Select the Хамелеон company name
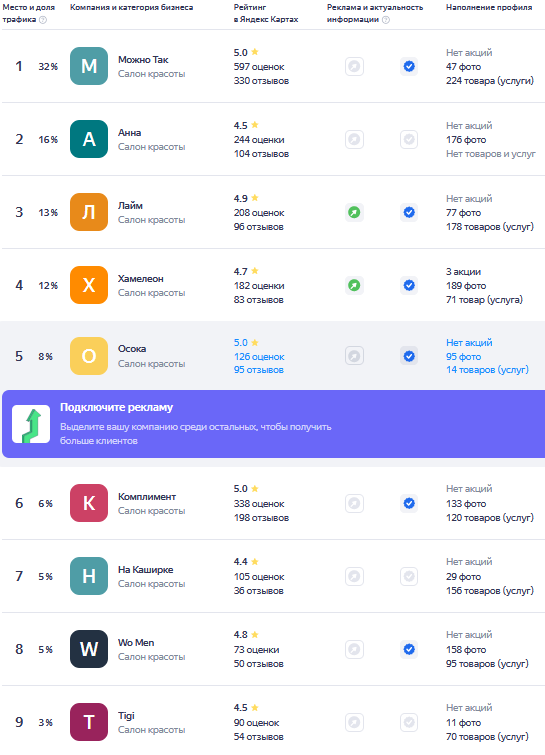The image size is (545, 755). click(x=141, y=279)
